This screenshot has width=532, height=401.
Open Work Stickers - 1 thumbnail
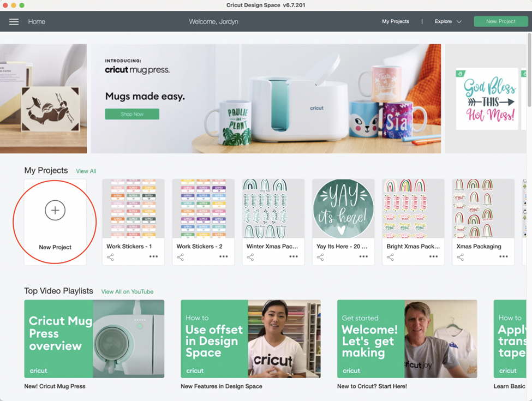click(x=133, y=208)
